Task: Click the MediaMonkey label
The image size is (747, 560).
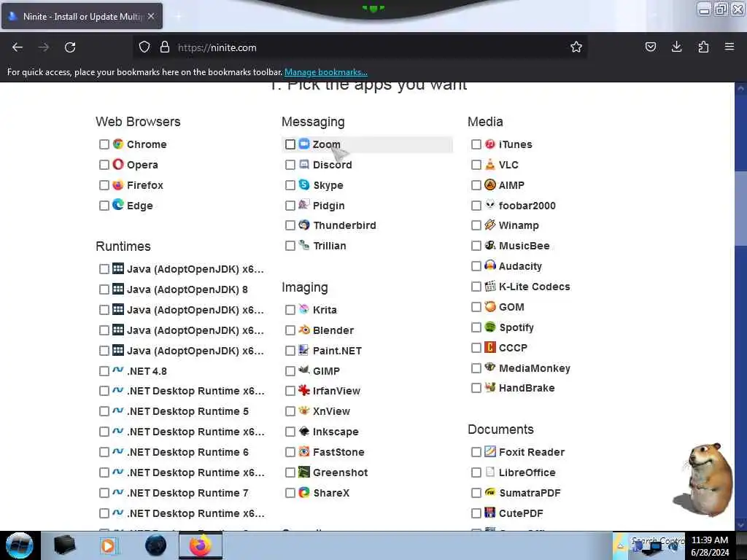Action: 535,368
